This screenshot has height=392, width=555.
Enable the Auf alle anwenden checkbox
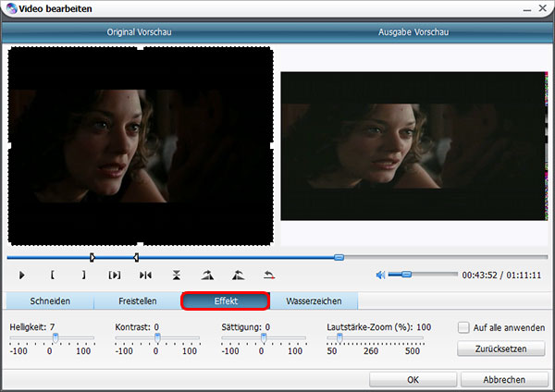[x=463, y=327]
